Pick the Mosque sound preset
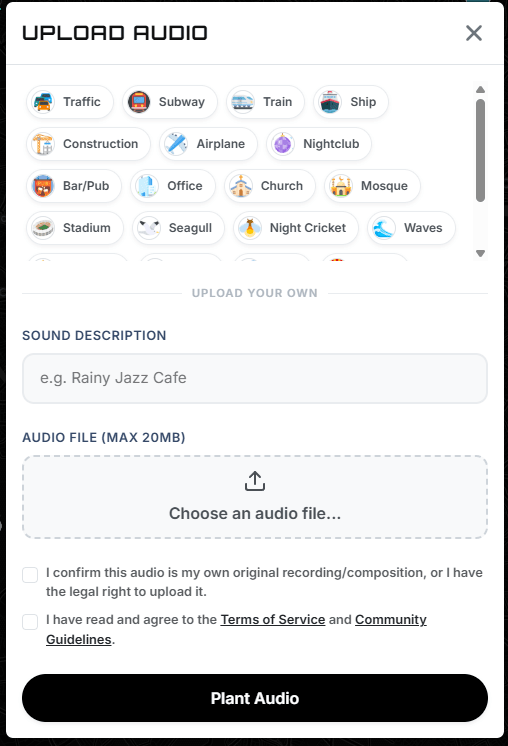The height and width of the screenshot is (746, 508). point(372,186)
